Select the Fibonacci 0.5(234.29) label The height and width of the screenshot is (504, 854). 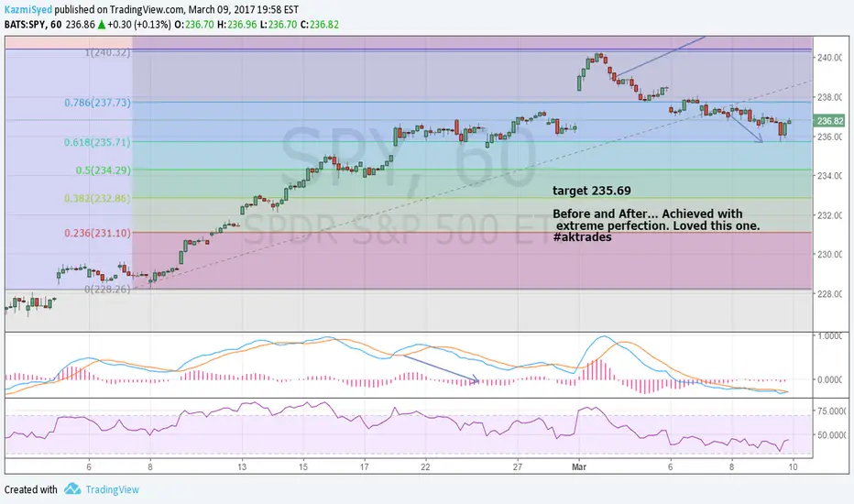click(x=104, y=170)
